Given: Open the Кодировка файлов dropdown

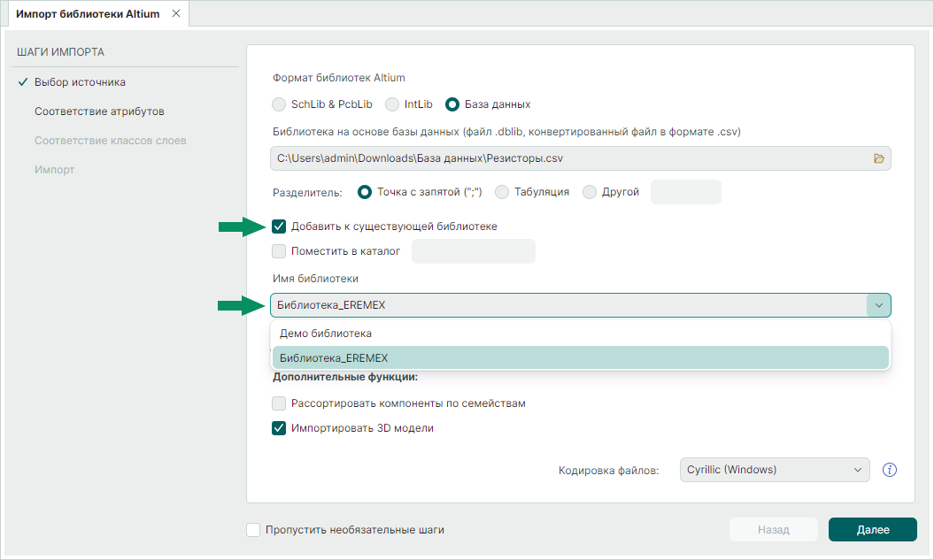Looking at the screenshot, I should (775, 470).
